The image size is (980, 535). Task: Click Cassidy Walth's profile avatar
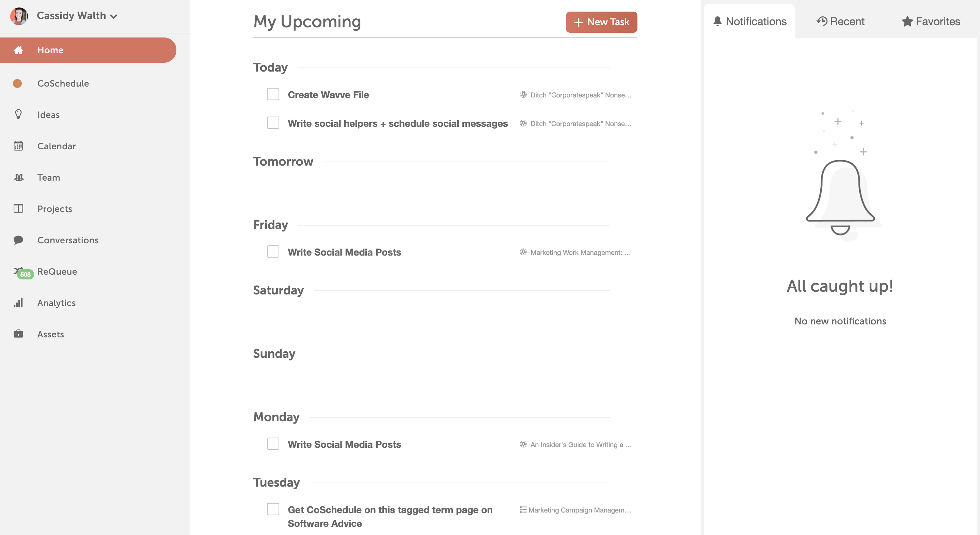pos(19,16)
